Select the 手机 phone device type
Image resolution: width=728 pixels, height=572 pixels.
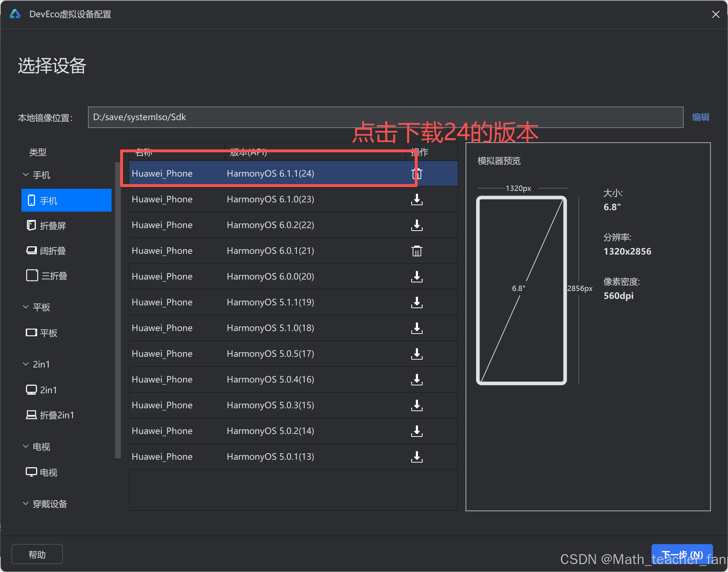point(67,200)
